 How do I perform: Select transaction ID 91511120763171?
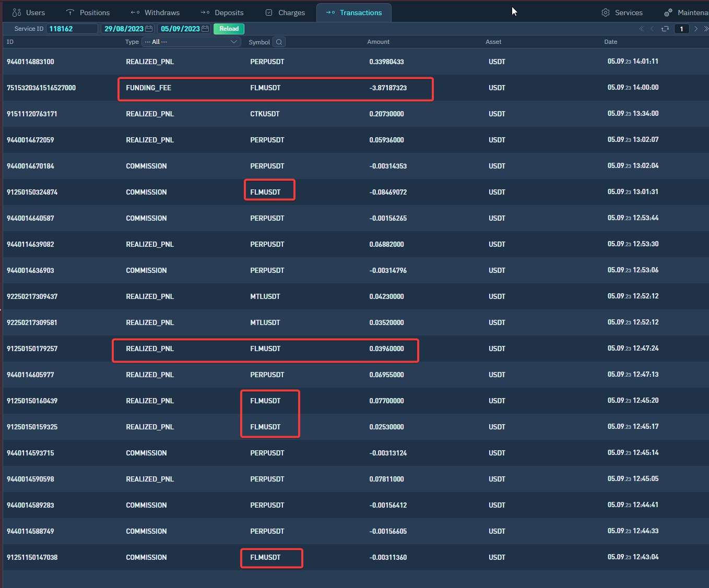[x=32, y=114]
